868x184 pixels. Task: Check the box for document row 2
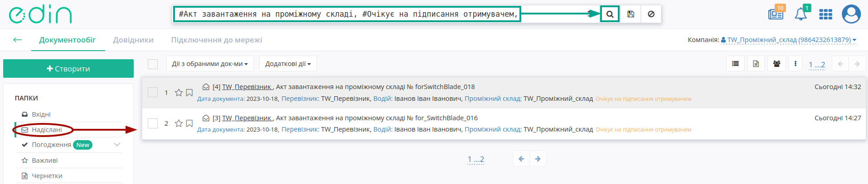pos(153,123)
